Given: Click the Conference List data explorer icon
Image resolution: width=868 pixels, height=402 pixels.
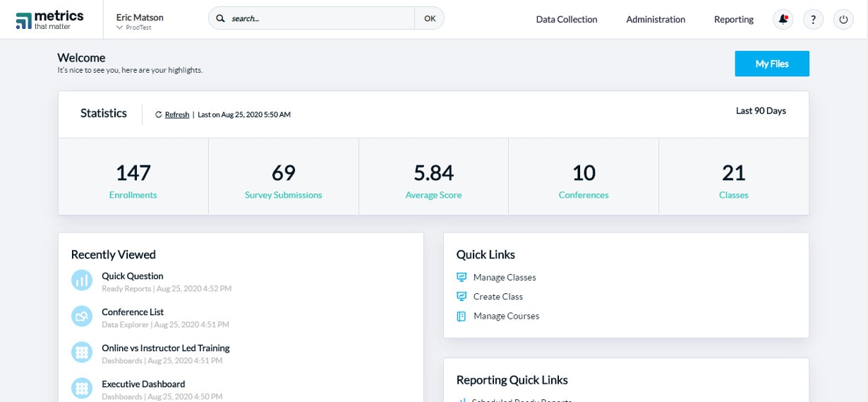Looking at the screenshot, I should (82, 317).
